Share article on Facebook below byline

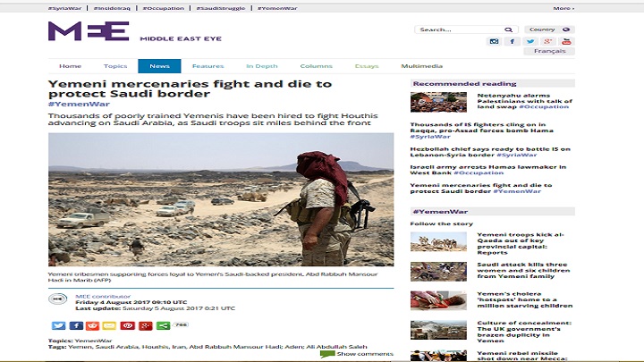(76, 325)
